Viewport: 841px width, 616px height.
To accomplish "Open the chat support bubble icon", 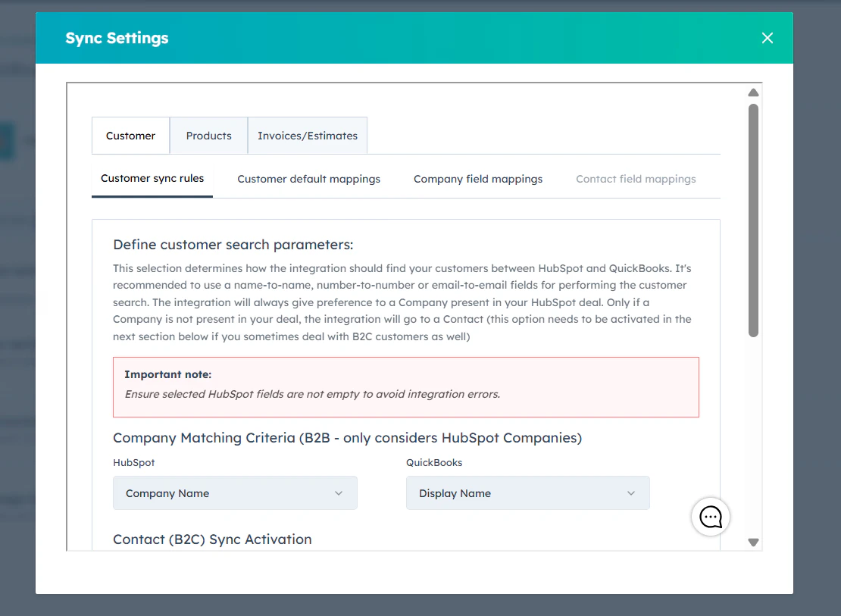I will (x=711, y=518).
